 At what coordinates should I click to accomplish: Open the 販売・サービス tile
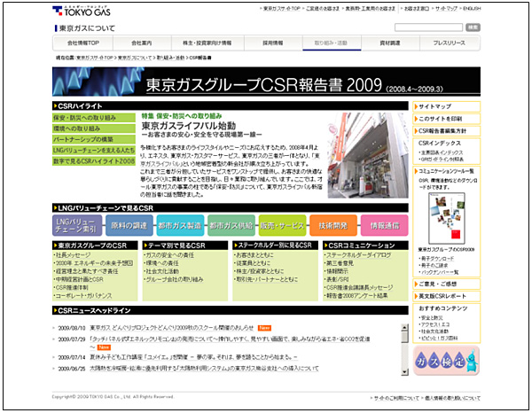[282, 225]
